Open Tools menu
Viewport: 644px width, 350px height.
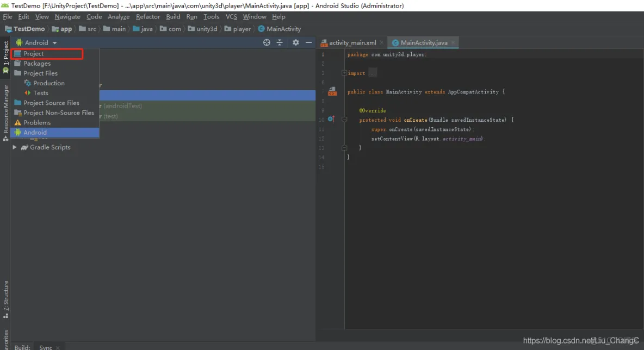click(211, 17)
